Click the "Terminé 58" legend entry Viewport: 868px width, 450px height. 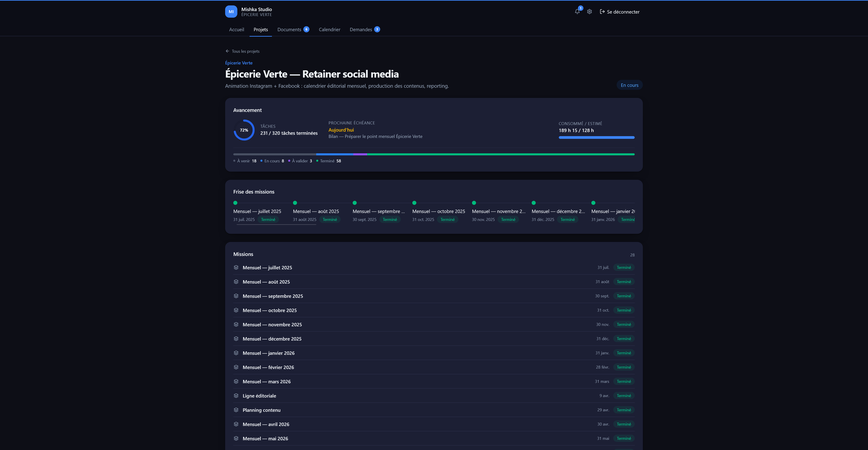click(x=328, y=161)
